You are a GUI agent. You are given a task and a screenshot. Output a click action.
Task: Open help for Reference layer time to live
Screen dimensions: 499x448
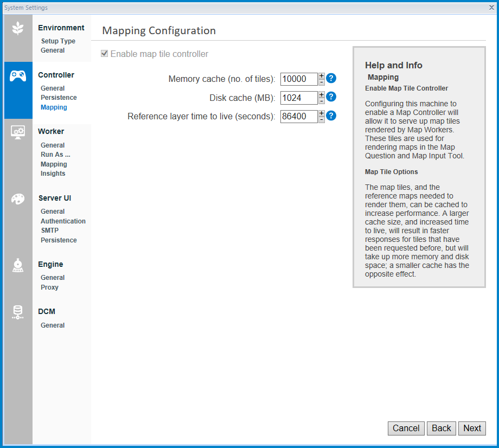331,116
